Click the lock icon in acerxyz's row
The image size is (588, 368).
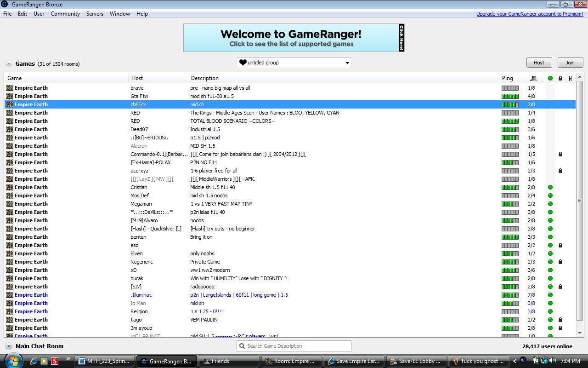tap(560, 171)
